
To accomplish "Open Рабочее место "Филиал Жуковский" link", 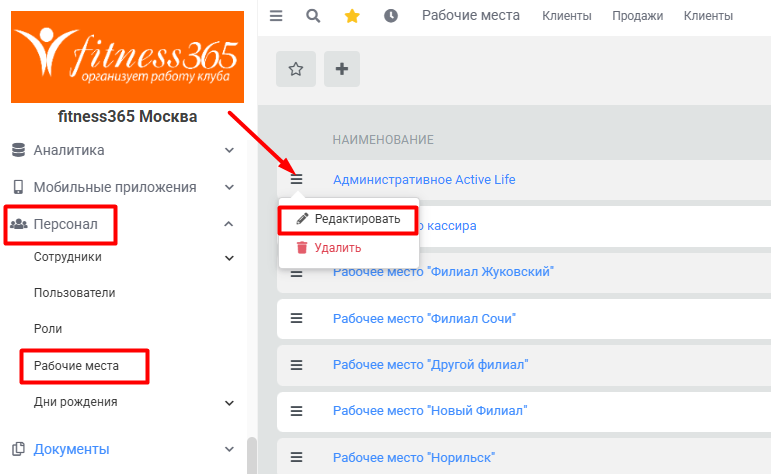I will tap(443, 272).
